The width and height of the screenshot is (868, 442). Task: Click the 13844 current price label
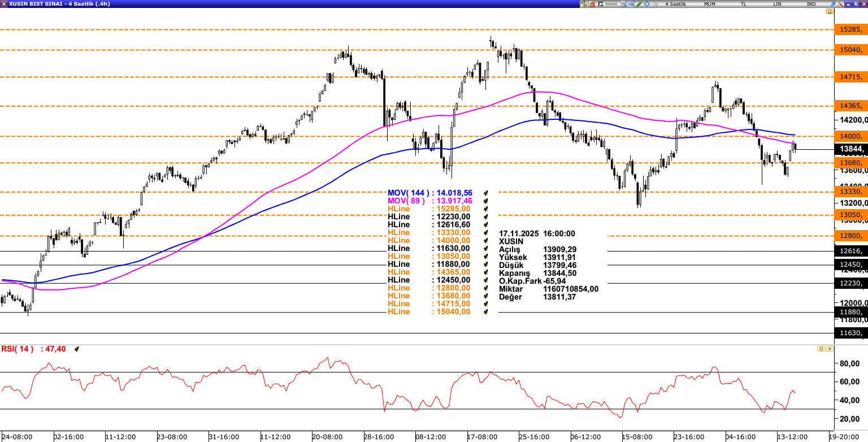850,149
